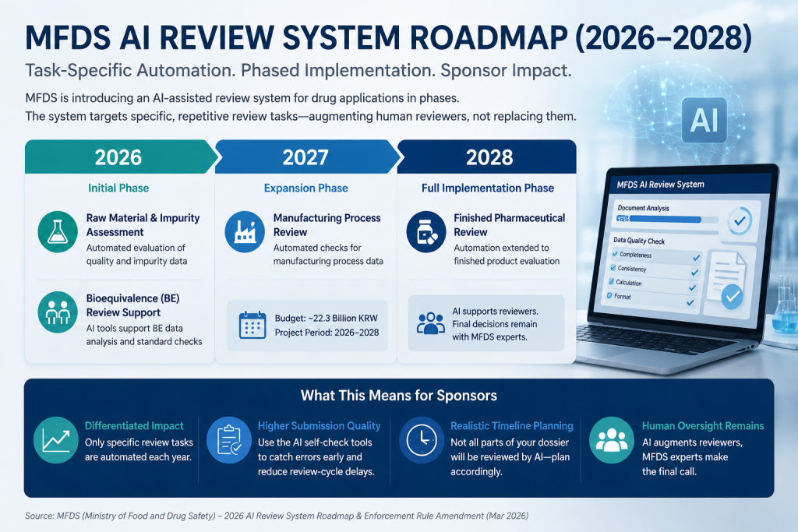This screenshot has width=798, height=532.
Task: Toggle the Completeness checkbox on the laptop screen
Action: [x=616, y=254]
